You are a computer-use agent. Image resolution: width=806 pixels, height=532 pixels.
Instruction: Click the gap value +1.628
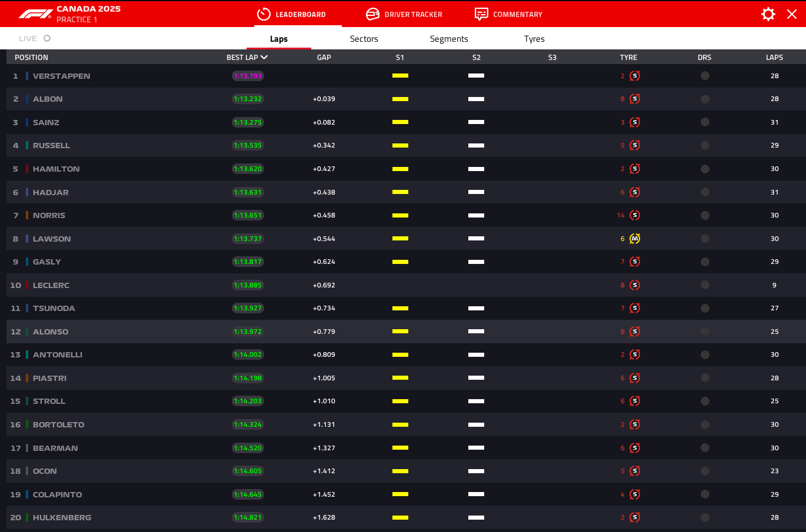tap(324, 517)
